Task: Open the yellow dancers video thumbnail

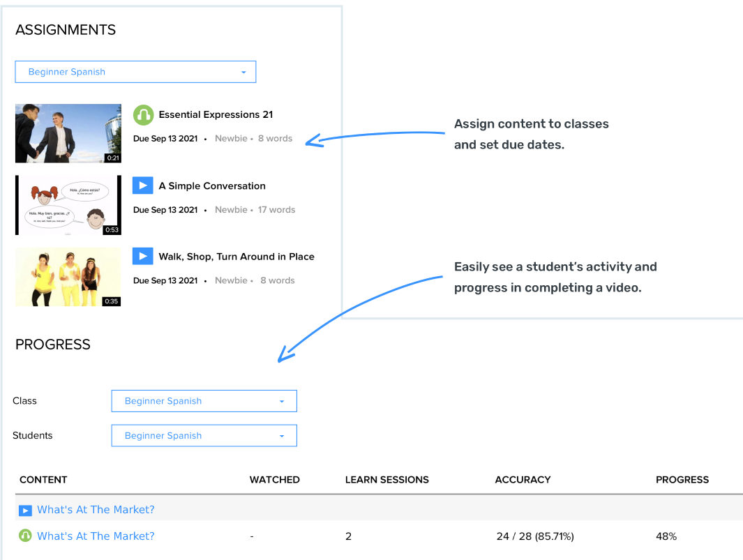Action: click(x=68, y=277)
